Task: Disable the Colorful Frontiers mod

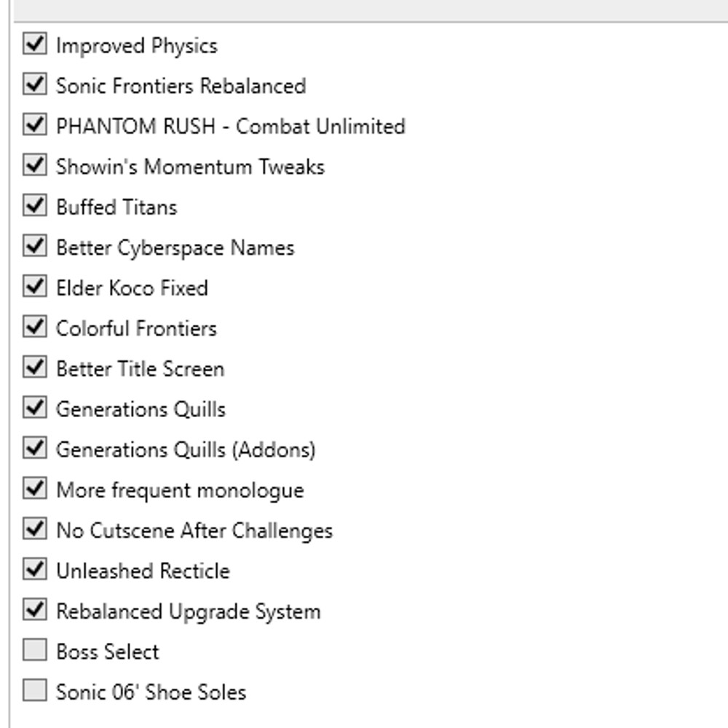Action: click(x=33, y=328)
